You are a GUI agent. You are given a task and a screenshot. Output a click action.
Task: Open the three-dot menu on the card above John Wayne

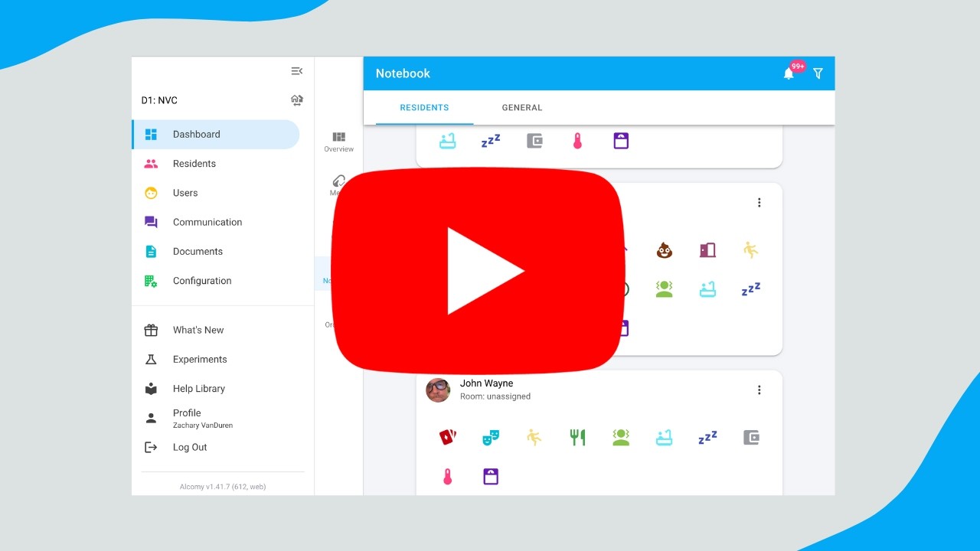coord(759,203)
